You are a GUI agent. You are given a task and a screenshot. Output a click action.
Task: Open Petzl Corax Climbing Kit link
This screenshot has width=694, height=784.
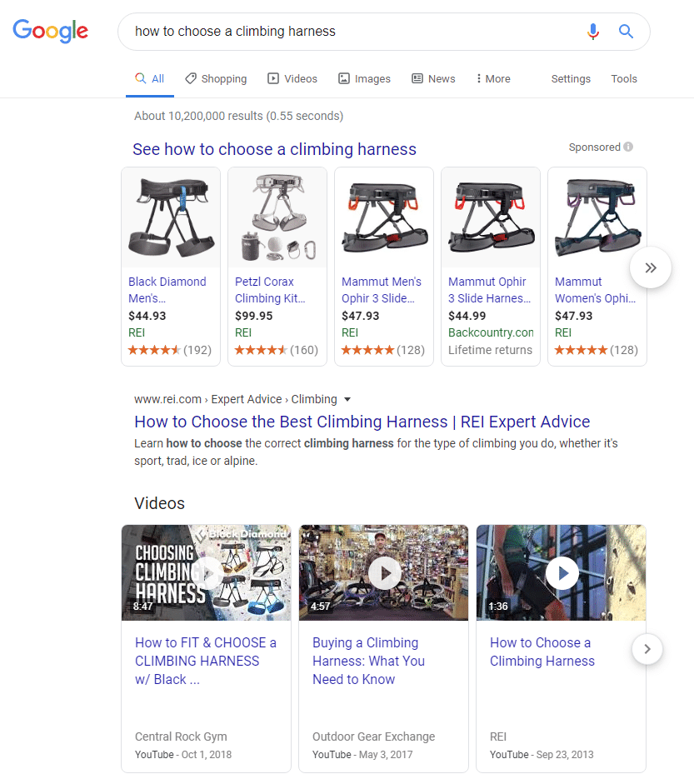tap(270, 290)
